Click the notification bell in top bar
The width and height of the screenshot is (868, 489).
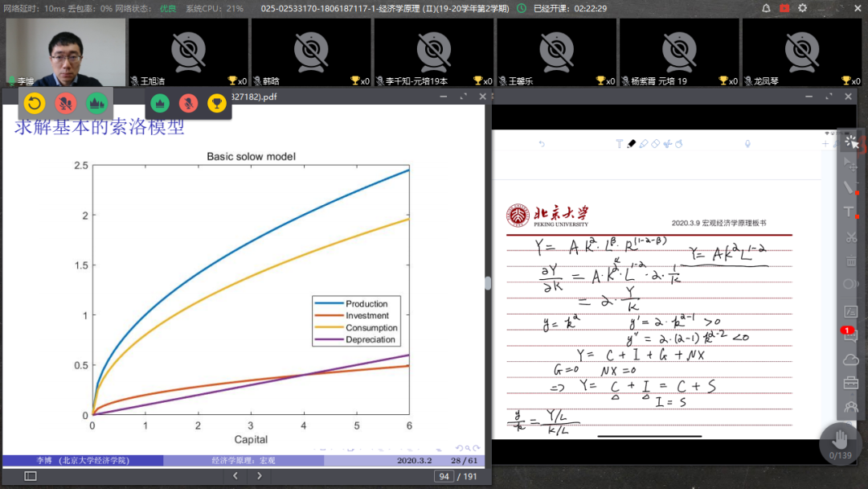tap(766, 8)
